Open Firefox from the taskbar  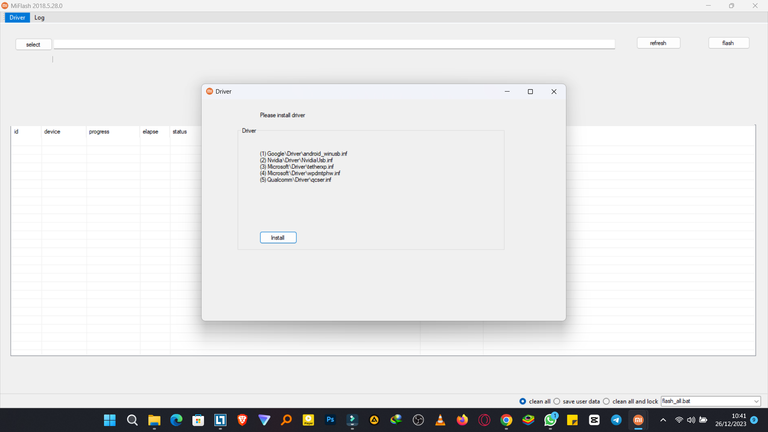462,420
